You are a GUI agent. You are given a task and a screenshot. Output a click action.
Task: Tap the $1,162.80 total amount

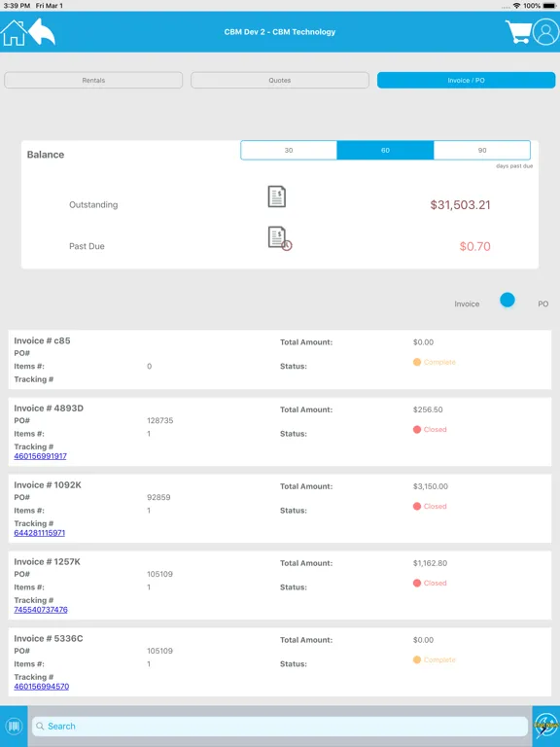click(430, 563)
